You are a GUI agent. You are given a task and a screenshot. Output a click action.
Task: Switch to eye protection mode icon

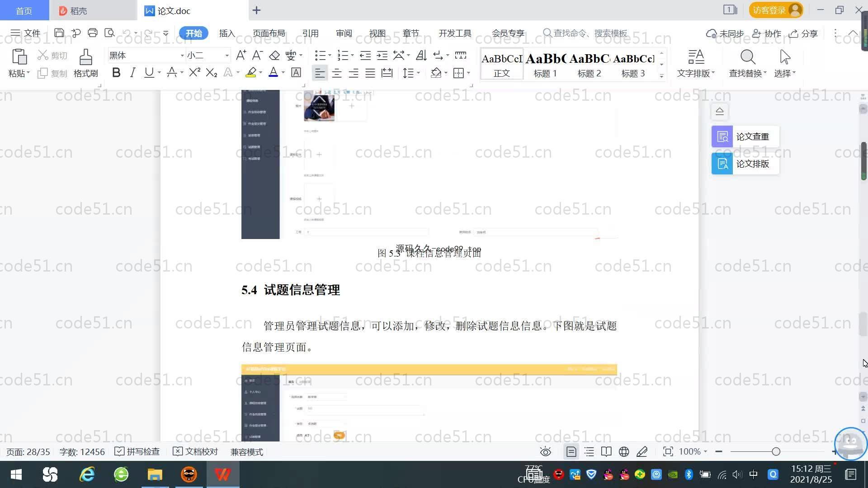(x=546, y=452)
